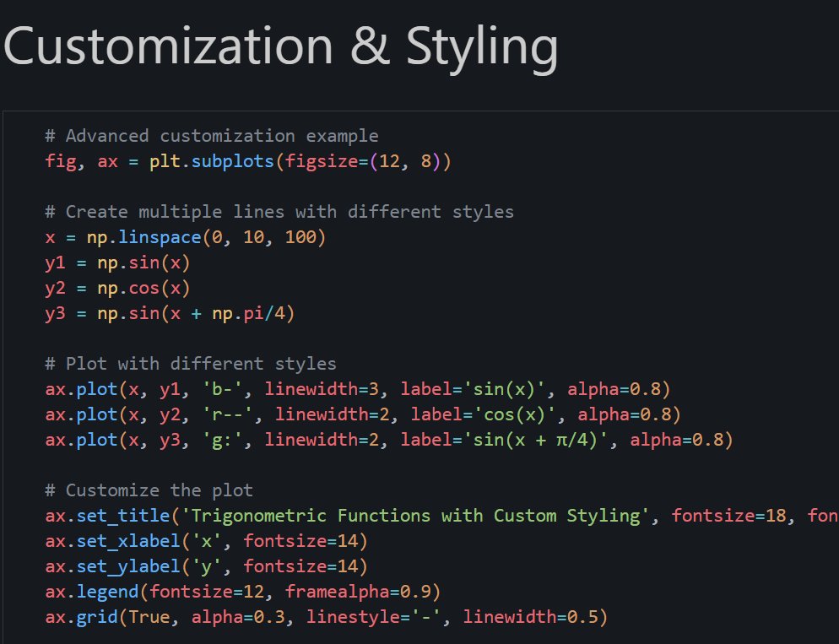Click the '# Advanced customization example' comment line

coord(212,136)
